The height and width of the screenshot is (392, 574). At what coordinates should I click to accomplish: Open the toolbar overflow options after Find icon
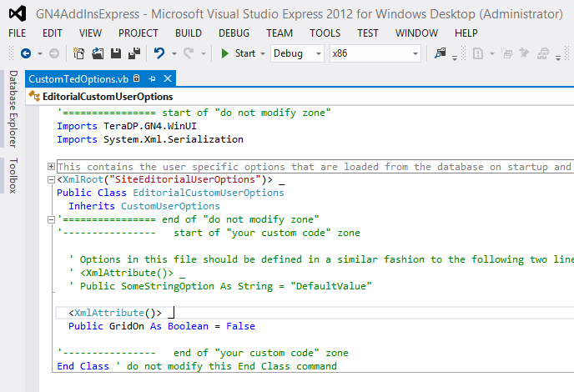tap(455, 58)
